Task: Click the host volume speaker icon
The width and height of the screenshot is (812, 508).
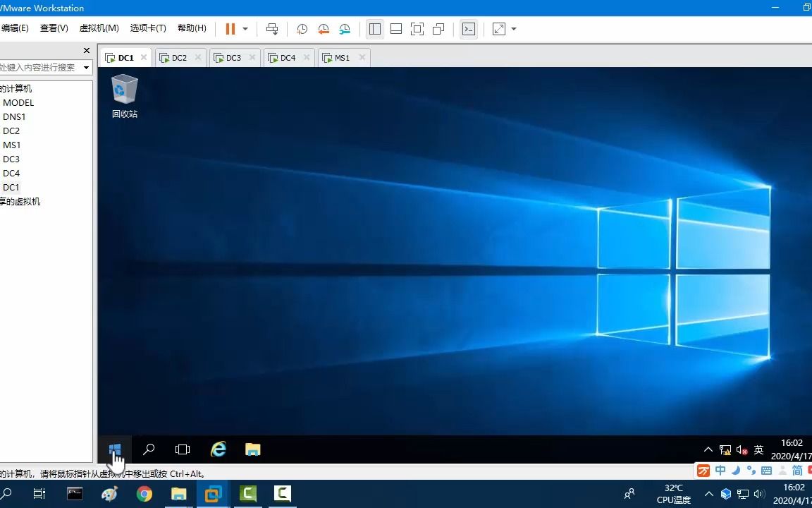Action: (760, 494)
